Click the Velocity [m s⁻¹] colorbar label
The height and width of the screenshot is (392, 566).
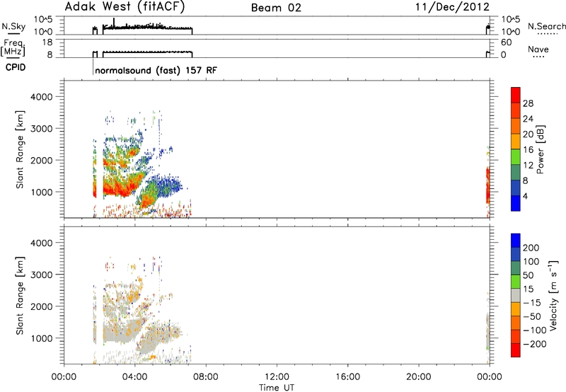point(553,296)
